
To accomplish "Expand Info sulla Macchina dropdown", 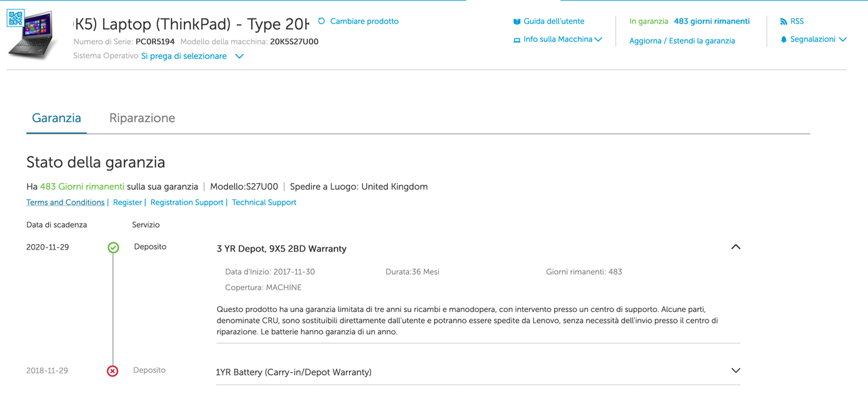I will coord(562,39).
